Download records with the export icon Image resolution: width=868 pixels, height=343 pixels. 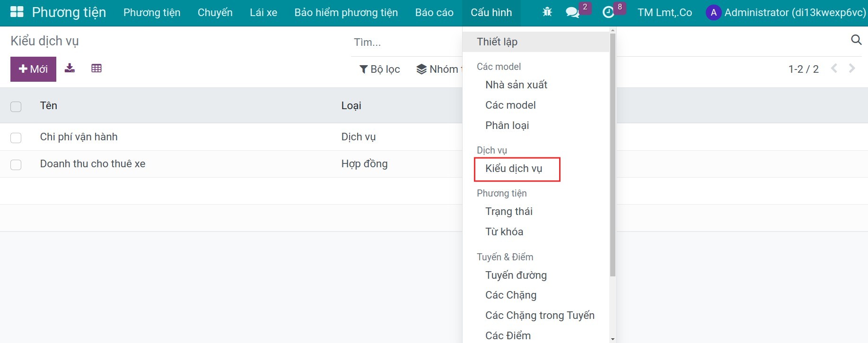[70, 68]
